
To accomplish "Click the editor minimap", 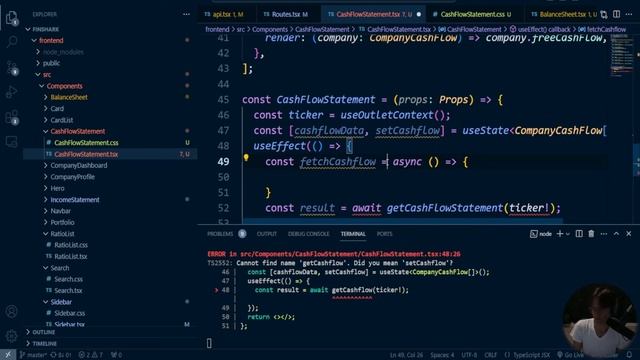I will [x=622, y=55].
